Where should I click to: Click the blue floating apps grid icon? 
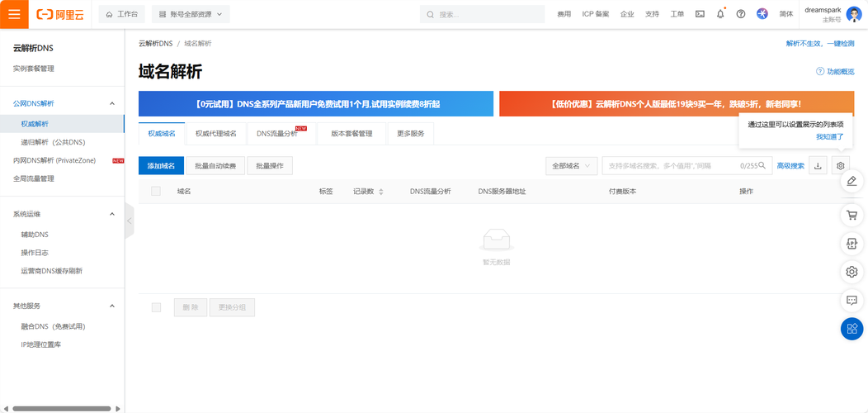pyautogui.click(x=852, y=329)
